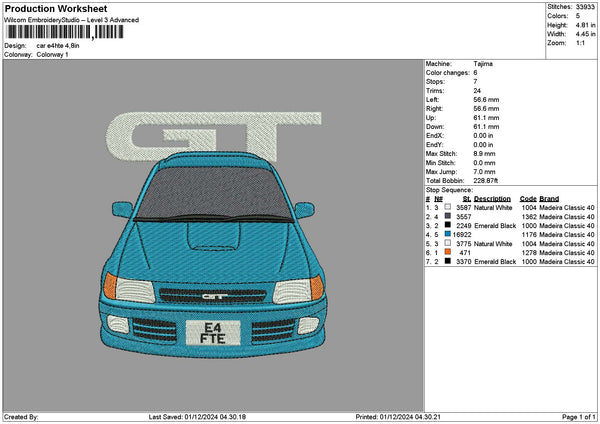This screenshot has width=600, height=424.
Task: Click the Code column header
Action: [529, 198]
